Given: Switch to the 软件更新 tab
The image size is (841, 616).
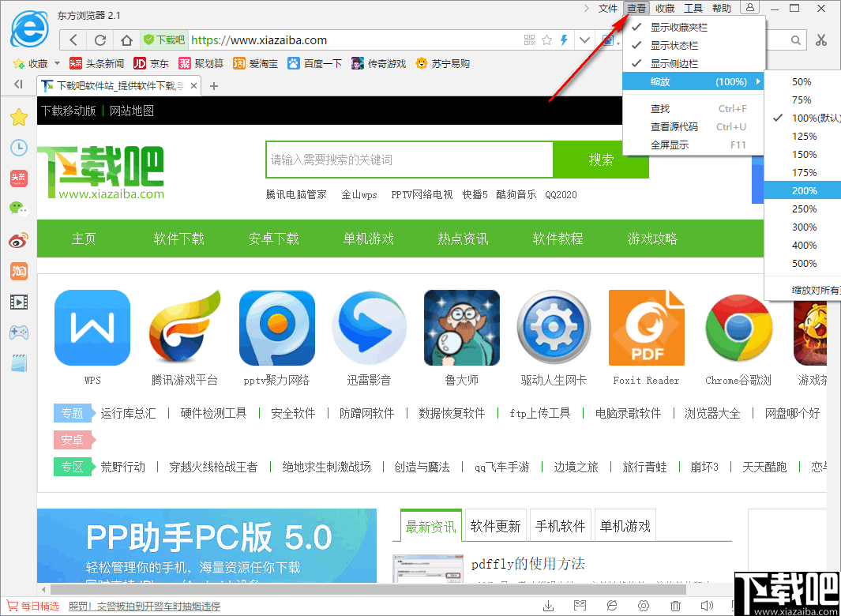Looking at the screenshot, I should [x=495, y=524].
